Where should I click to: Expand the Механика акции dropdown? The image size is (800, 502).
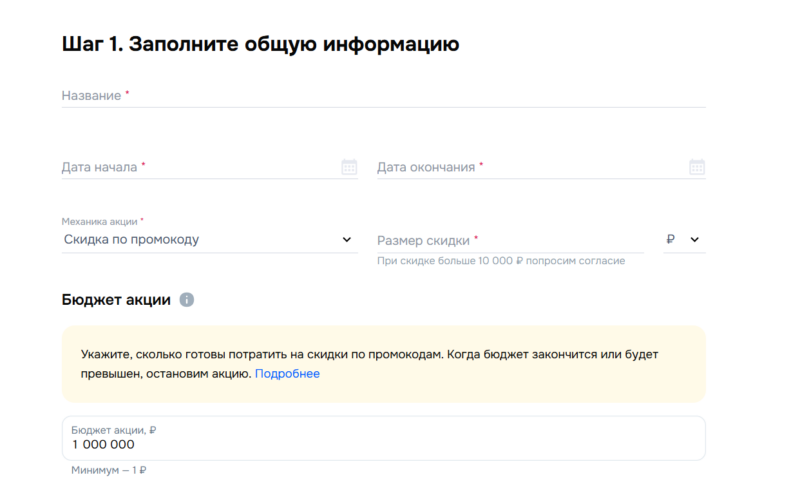click(210, 239)
